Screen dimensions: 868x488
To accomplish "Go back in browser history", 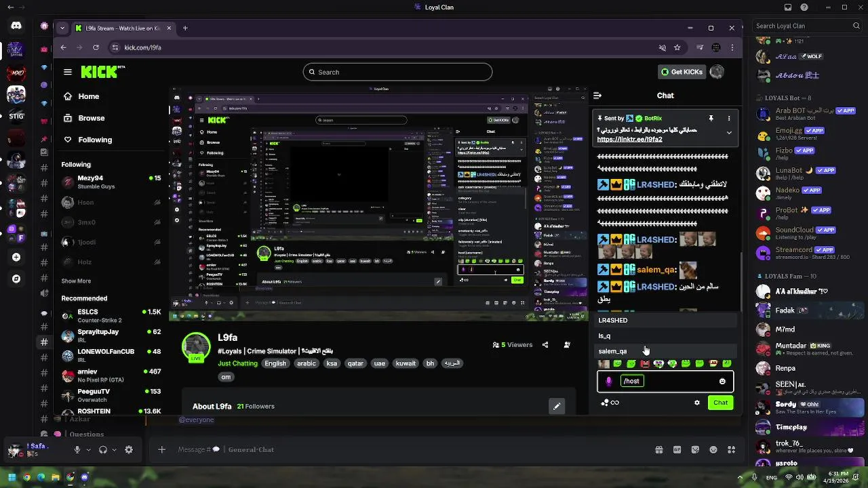I will pyautogui.click(x=63, y=47).
